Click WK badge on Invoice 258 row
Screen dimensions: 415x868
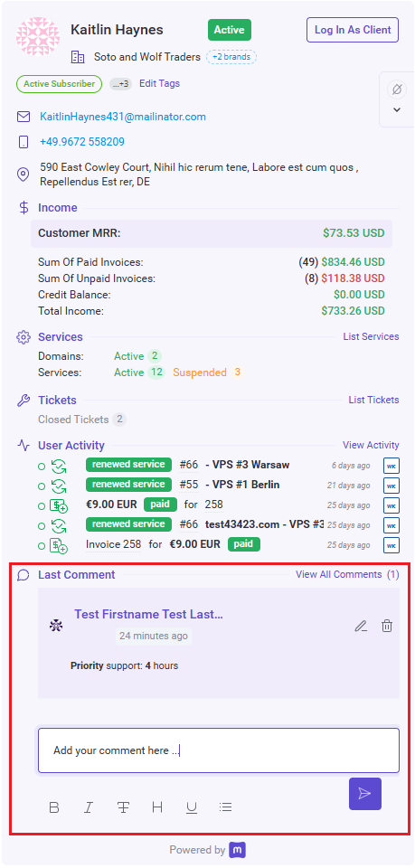pyautogui.click(x=391, y=545)
